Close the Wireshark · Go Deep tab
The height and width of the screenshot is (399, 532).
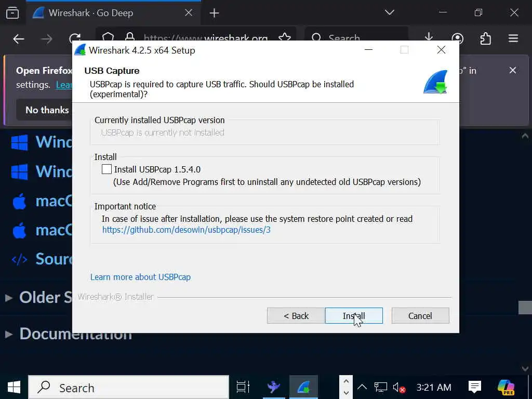[x=189, y=13]
